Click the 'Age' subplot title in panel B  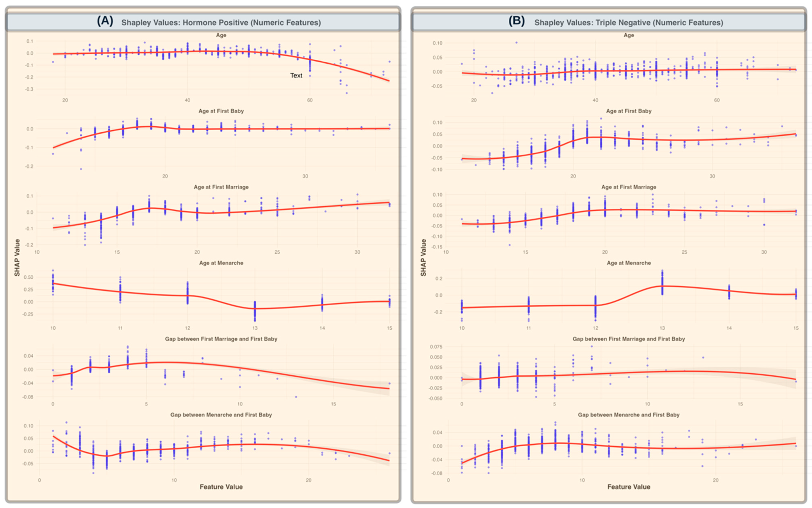(x=628, y=35)
